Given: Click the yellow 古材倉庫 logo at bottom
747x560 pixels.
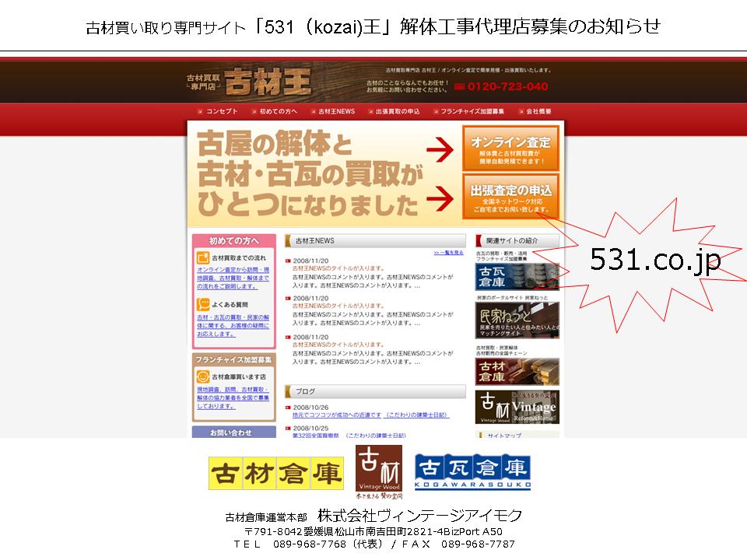Looking at the screenshot, I should click(276, 474).
